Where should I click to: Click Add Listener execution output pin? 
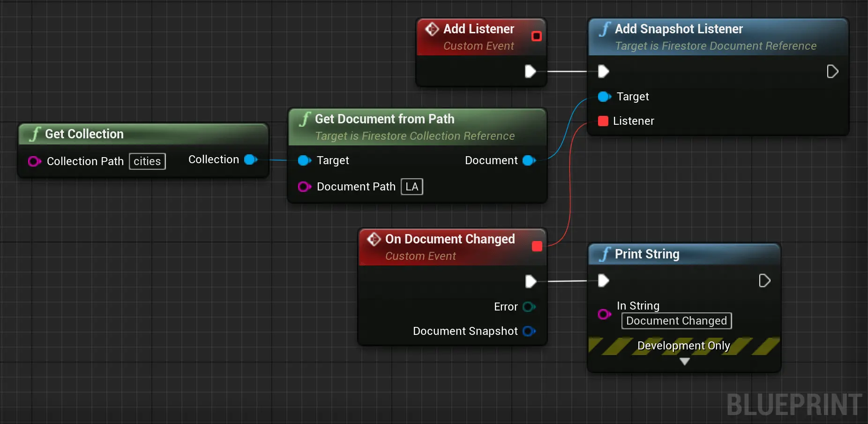point(530,71)
